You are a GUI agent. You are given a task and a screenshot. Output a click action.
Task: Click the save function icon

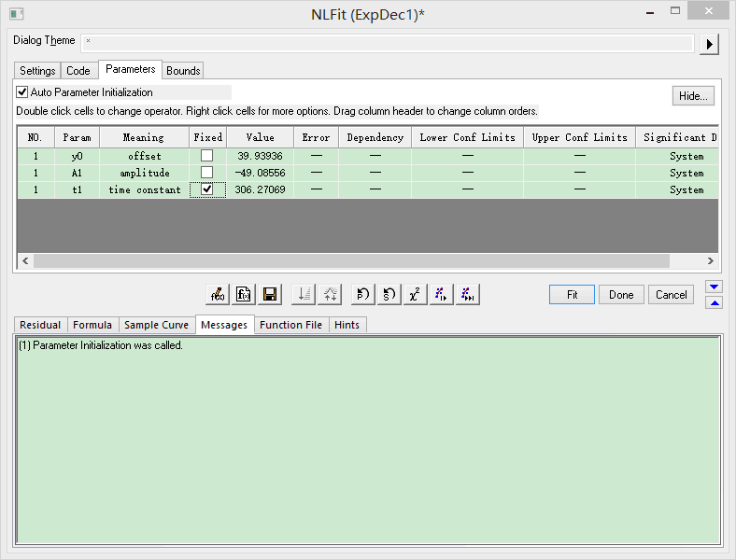point(244,294)
